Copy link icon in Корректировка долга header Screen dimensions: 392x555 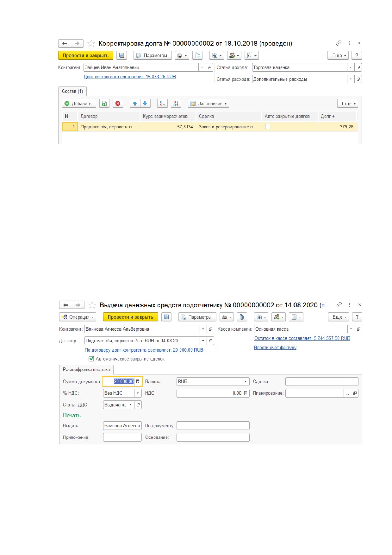pyautogui.click(x=339, y=43)
